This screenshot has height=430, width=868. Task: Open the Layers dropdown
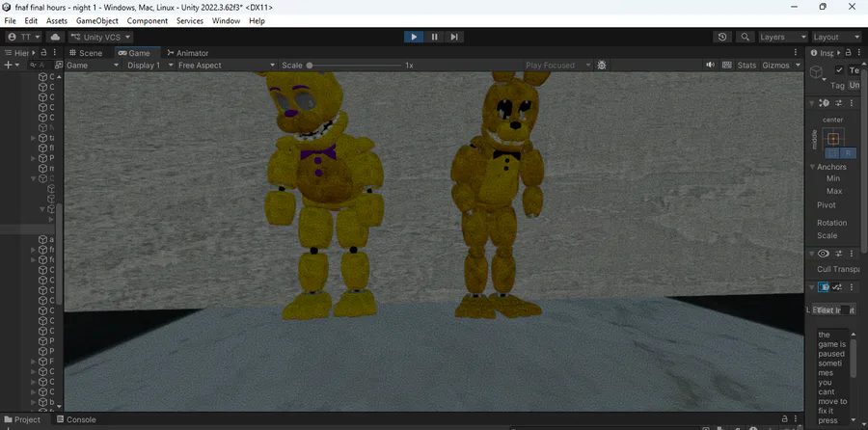pos(783,37)
